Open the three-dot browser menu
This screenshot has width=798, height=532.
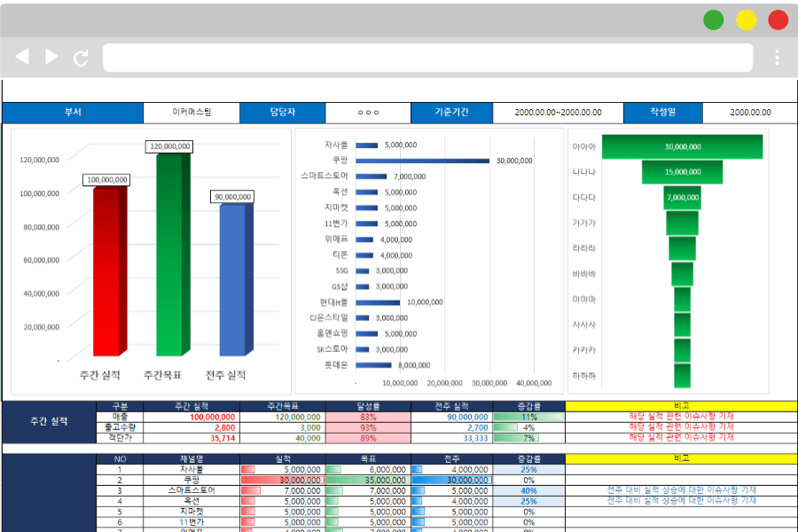pos(777,58)
